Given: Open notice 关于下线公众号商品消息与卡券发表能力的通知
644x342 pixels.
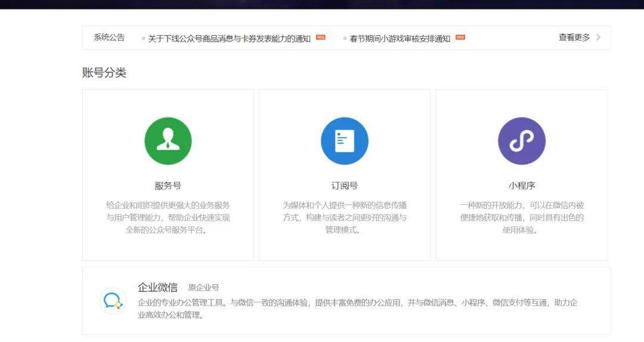Looking at the screenshot, I should (229, 39).
